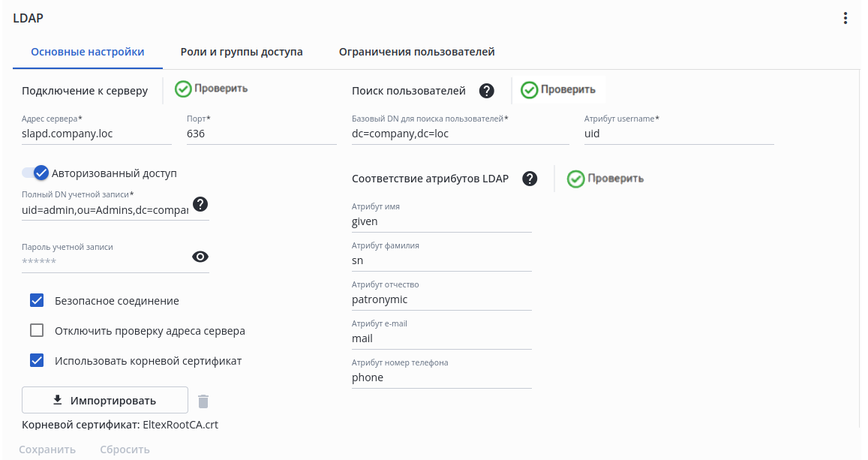This screenshot has width=868, height=460.
Task: Uncheck Безопасное соединение checkbox
Action: click(37, 301)
